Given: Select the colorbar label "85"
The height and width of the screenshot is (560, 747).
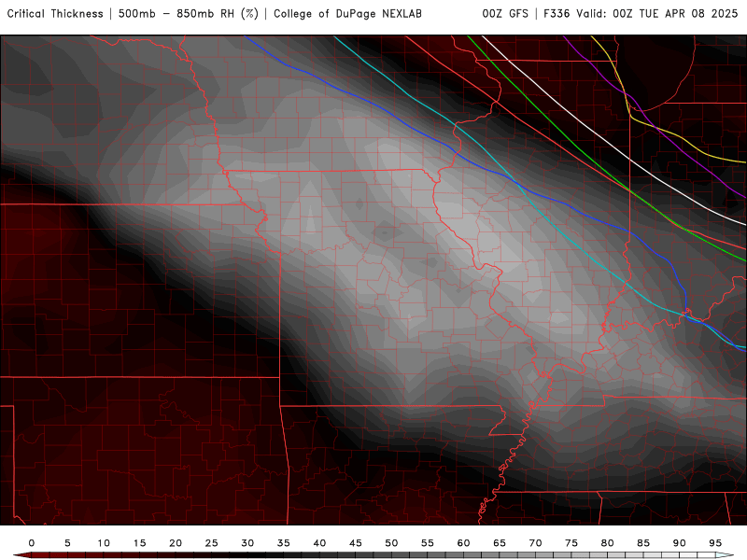Looking at the screenshot, I should click(643, 543).
